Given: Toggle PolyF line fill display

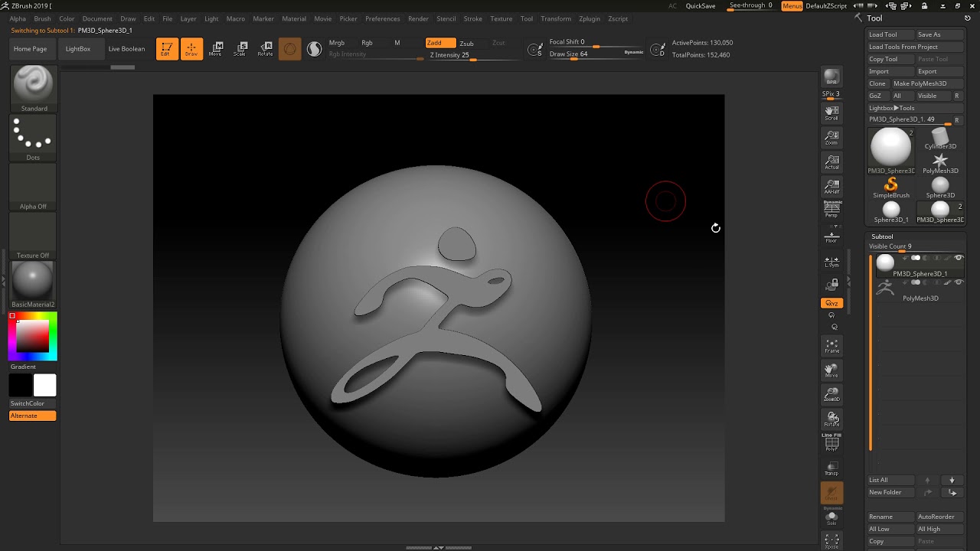Looking at the screenshot, I should tap(831, 442).
